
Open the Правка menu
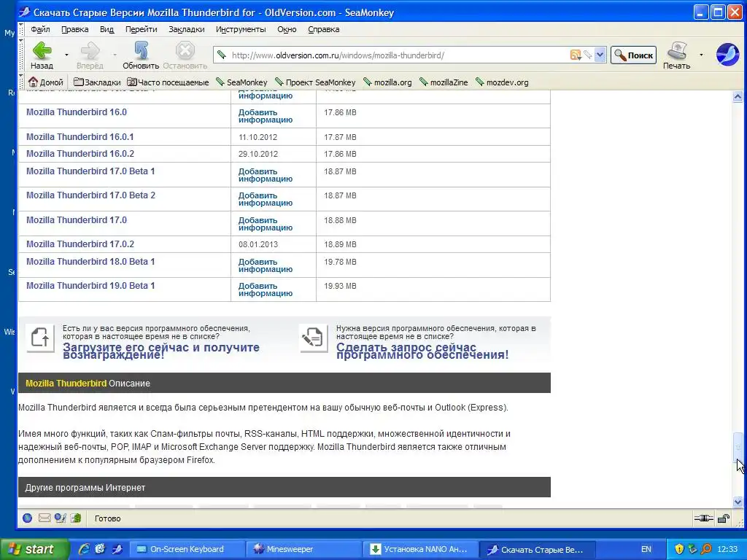pos(75,29)
